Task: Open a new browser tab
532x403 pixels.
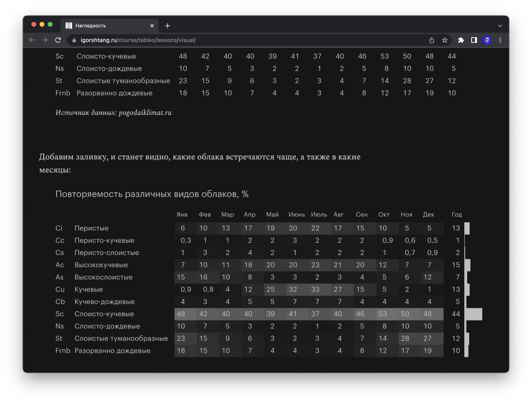Action: [x=167, y=26]
